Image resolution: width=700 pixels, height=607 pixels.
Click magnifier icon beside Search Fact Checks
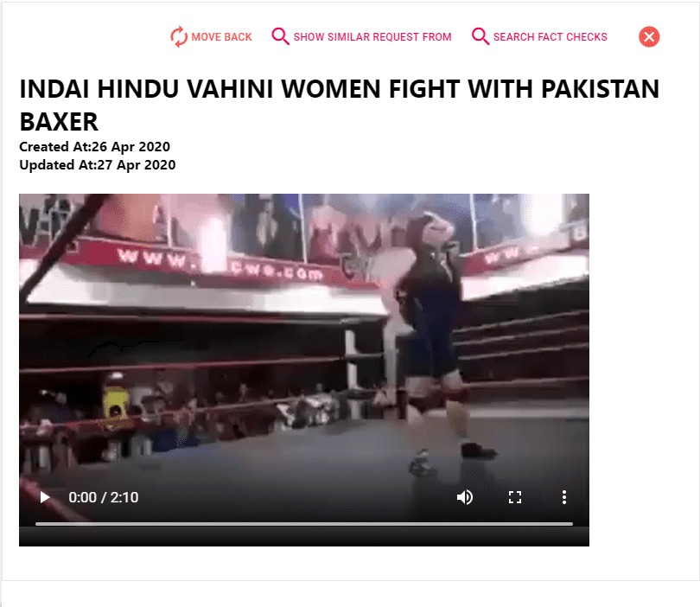tap(480, 36)
